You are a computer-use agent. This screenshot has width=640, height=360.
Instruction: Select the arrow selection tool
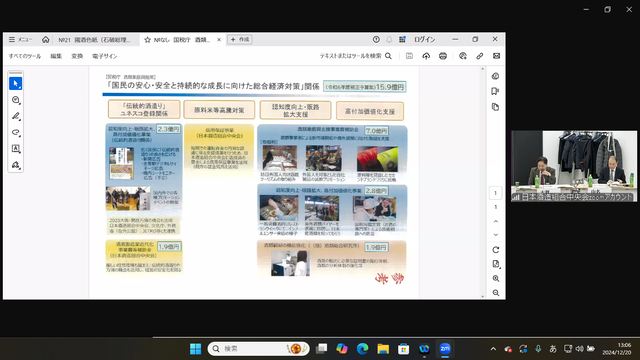16,84
